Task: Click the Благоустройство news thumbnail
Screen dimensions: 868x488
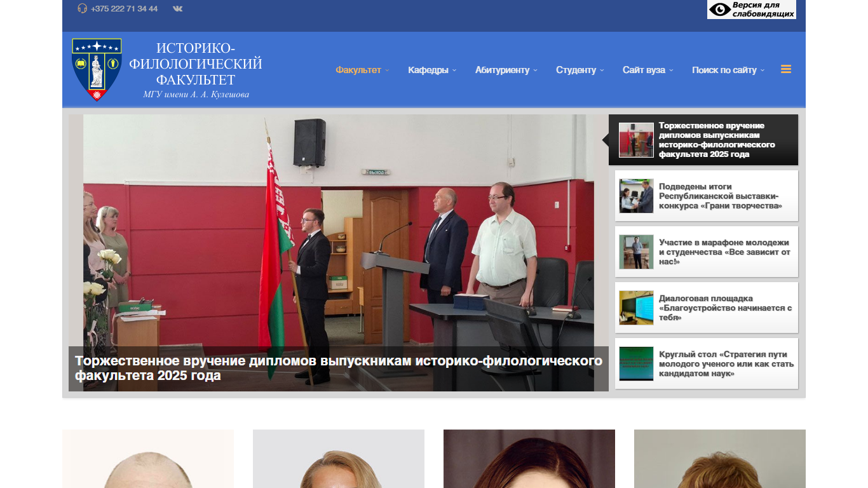Action: click(636, 308)
